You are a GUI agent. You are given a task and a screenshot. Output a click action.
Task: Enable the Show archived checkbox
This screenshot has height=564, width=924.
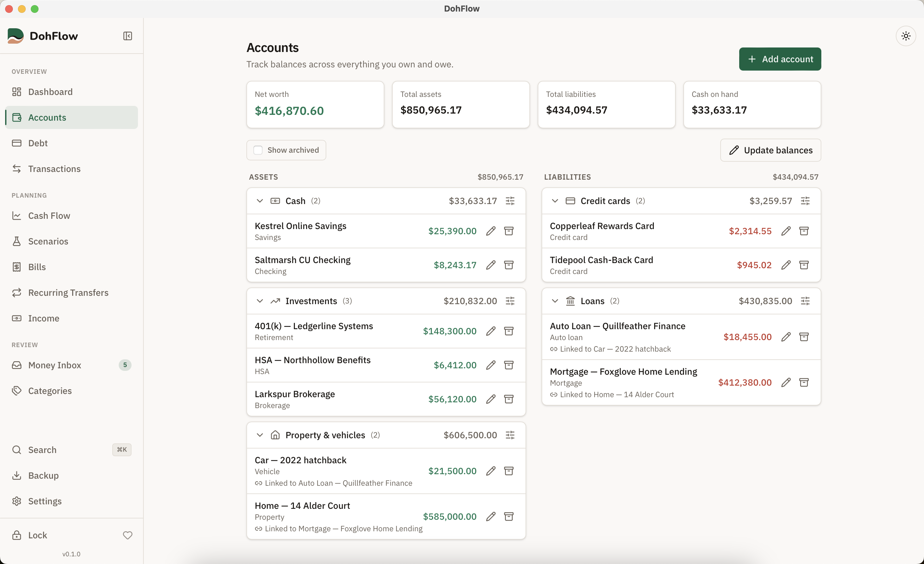click(258, 150)
